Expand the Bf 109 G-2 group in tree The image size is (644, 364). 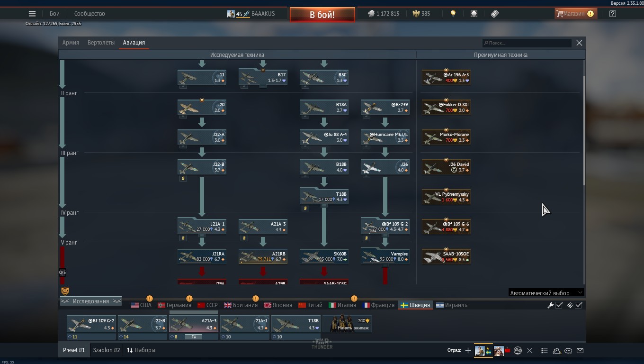tap(385, 226)
